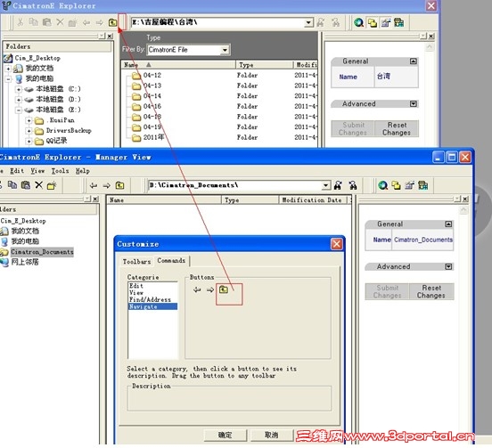
Task: Expand 本地磁盘 (C:) tree node
Action: tap(19, 89)
